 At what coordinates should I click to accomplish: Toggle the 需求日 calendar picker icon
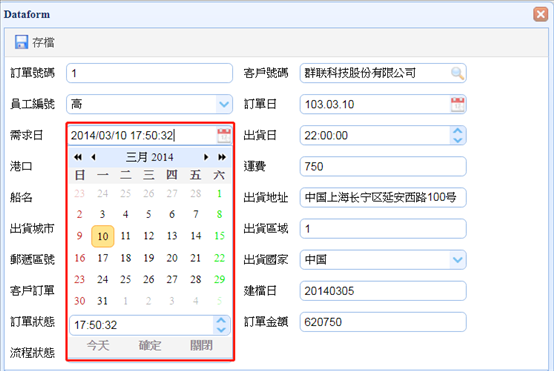(224, 135)
